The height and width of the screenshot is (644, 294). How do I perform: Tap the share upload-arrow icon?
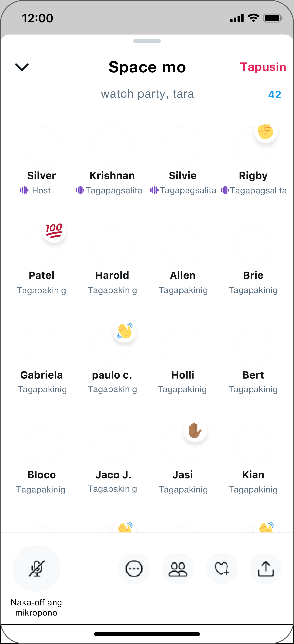pyautogui.click(x=266, y=568)
